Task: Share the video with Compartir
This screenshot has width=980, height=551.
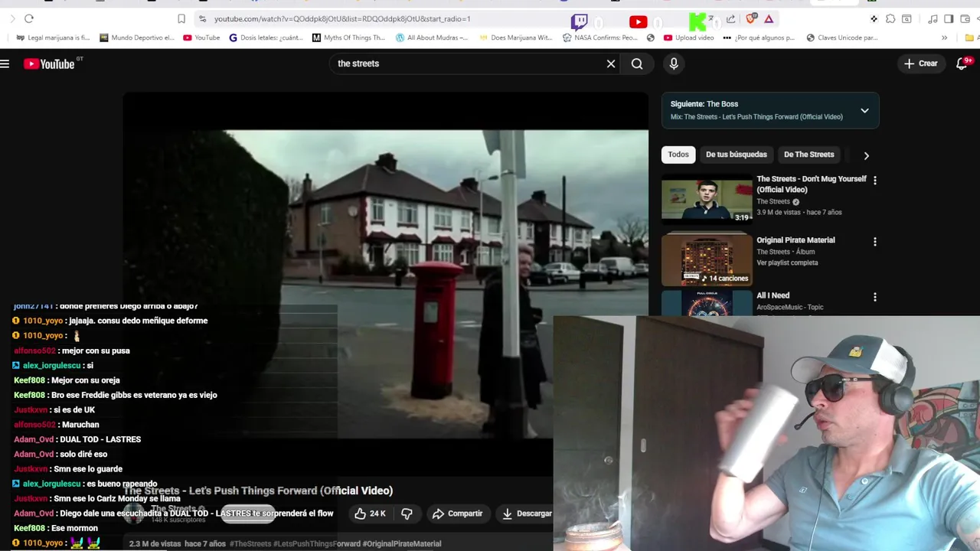Action: pos(457,514)
